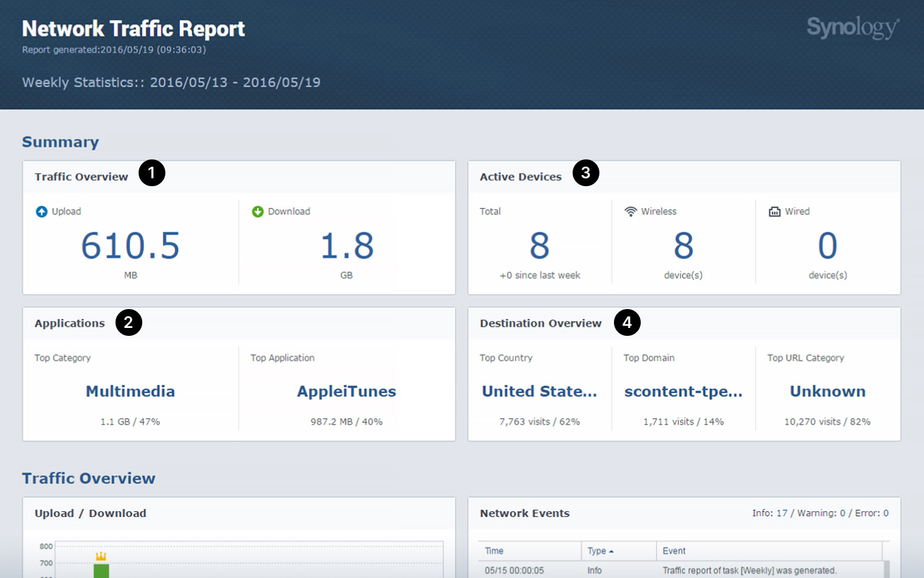Image resolution: width=924 pixels, height=578 pixels.
Task: Open the AppleiTunes top application link
Action: [x=346, y=391]
